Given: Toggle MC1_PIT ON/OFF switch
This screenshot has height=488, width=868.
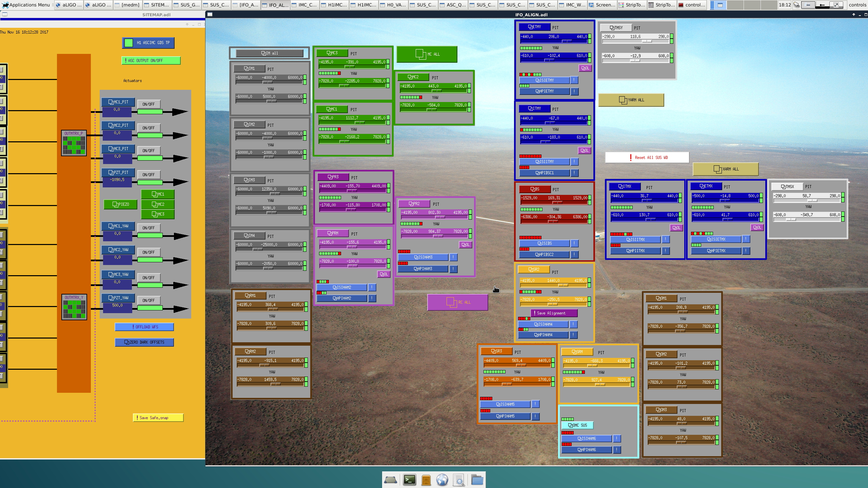Looking at the screenshot, I should (149, 104).
